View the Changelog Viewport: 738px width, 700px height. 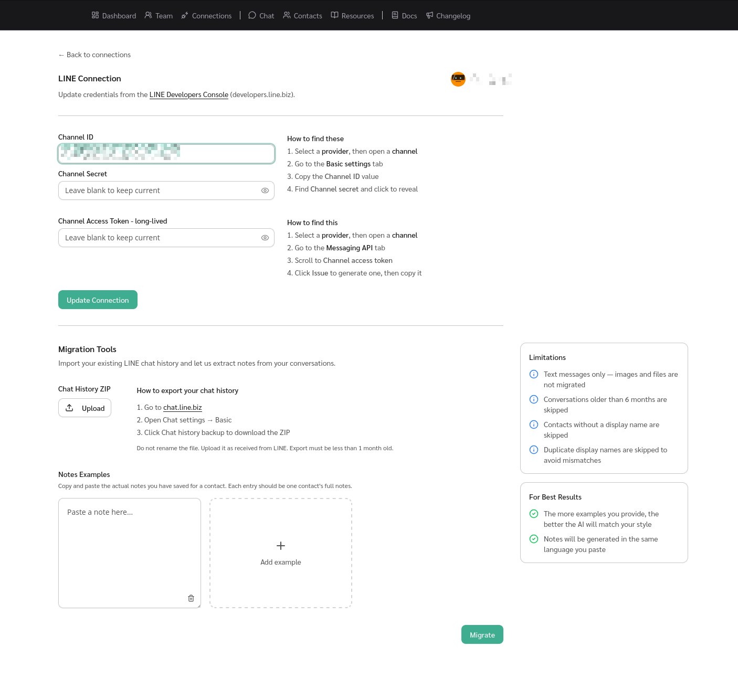pos(448,16)
